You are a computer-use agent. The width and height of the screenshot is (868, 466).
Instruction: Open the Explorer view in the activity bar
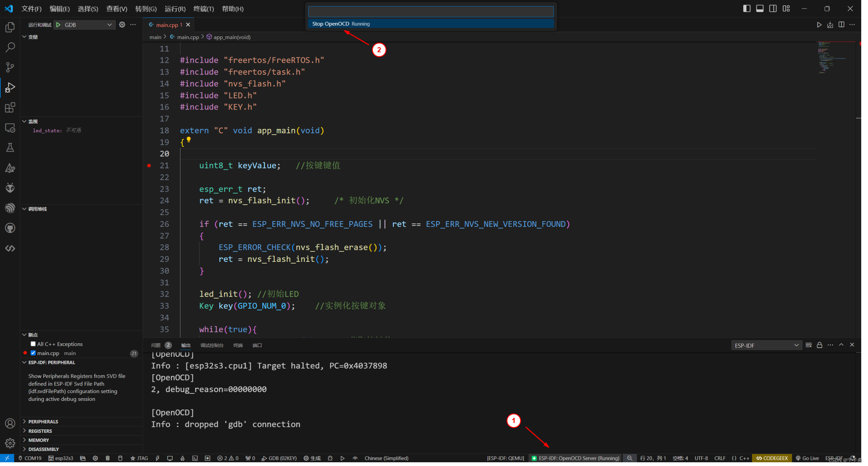click(x=10, y=27)
